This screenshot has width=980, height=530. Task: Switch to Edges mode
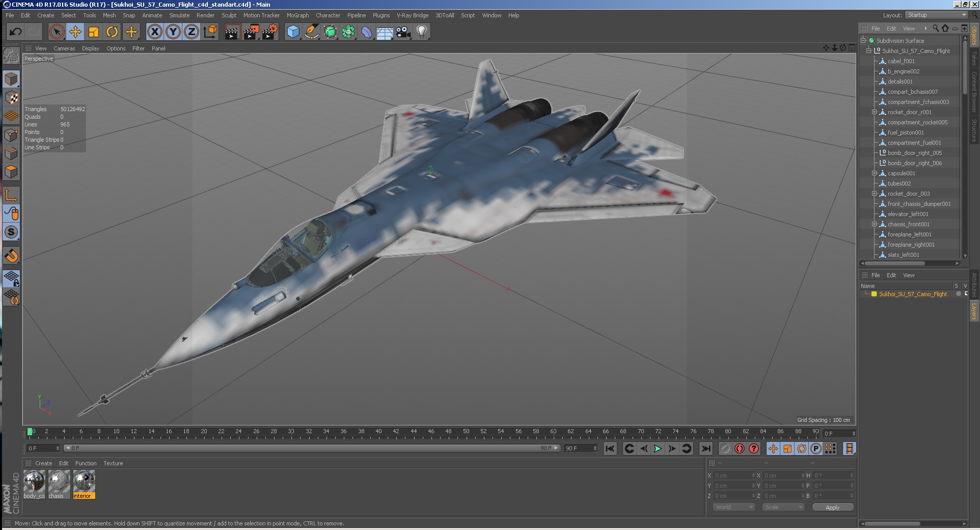tap(11, 153)
